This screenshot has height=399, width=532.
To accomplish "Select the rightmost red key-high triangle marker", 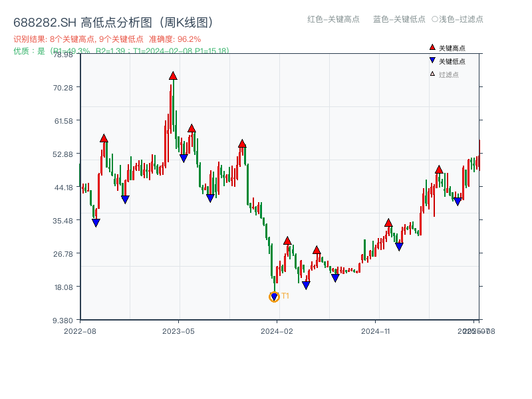I will click(x=439, y=170).
